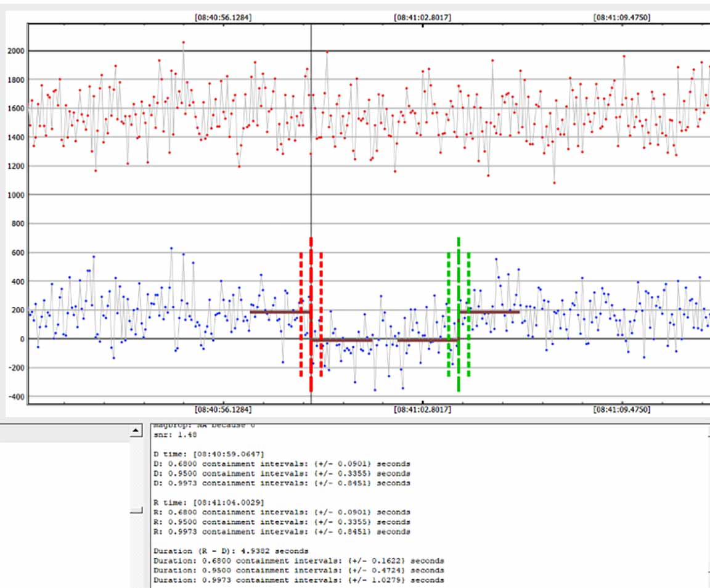Click the report panel scrollbar thumb
This screenshot has width=710, height=588.
[136, 510]
